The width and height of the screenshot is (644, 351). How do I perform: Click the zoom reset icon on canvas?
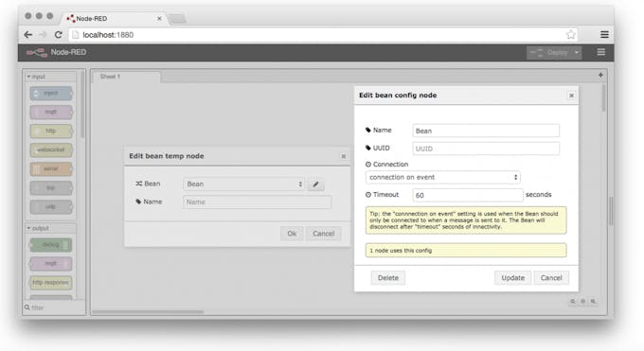pyautogui.click(x=582, y=301)
